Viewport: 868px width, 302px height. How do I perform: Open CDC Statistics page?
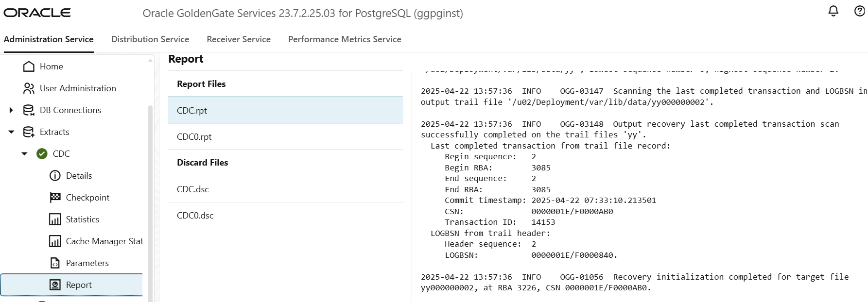(x=83, y=219)
